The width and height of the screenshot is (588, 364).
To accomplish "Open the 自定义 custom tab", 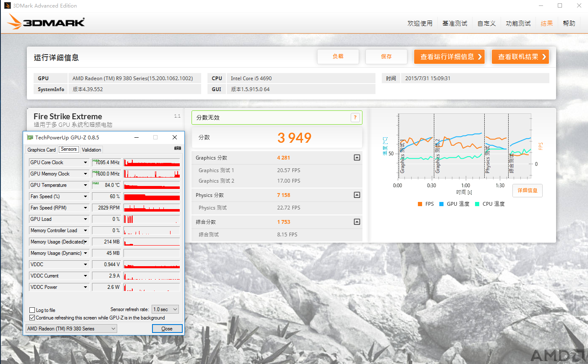I will pos(487,24).
